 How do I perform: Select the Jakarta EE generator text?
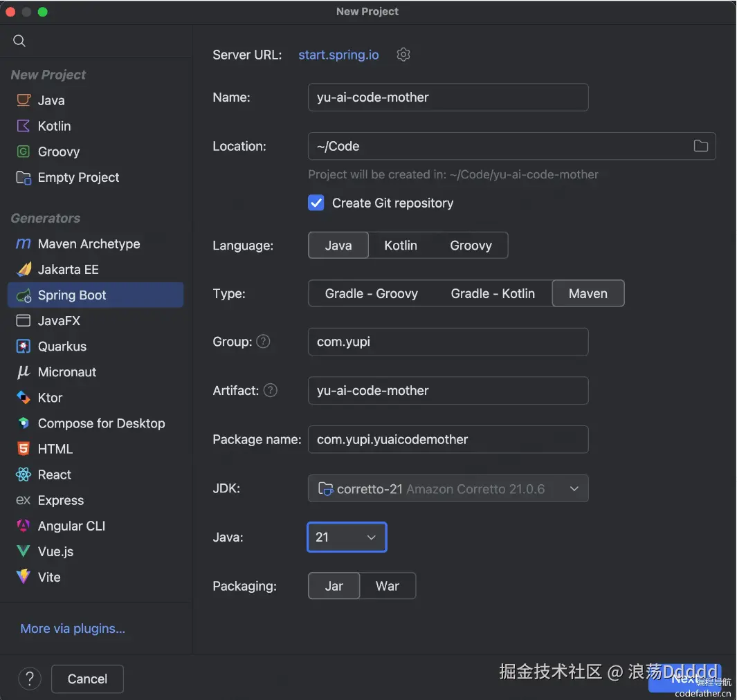pos(68,269)
